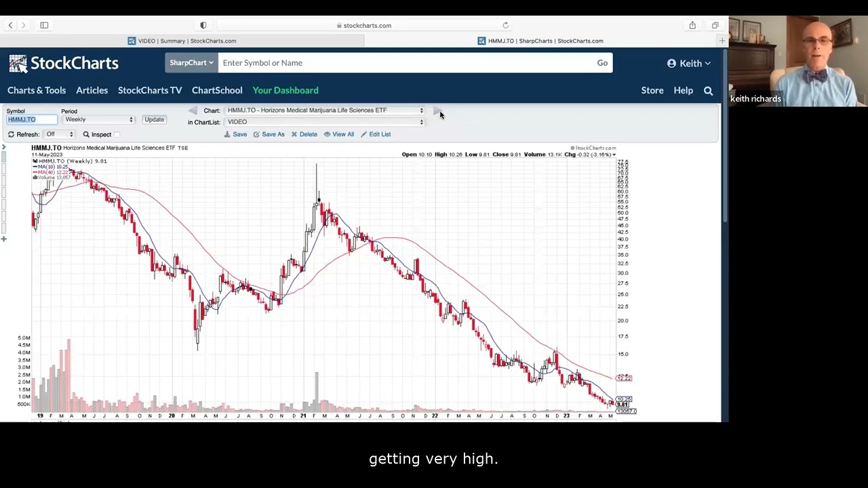Open the Chart selection dropdown

[x=325, y=110]
